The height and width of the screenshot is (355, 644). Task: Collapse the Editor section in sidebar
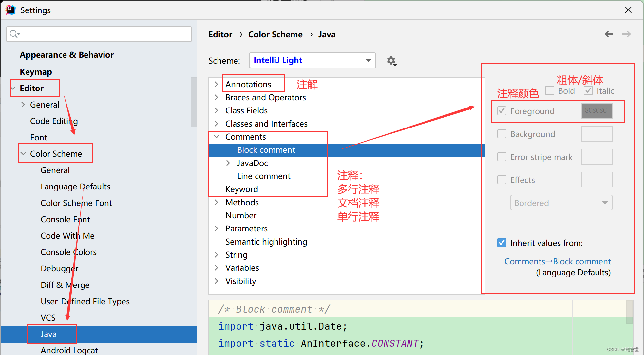click(x=13, y=88)
